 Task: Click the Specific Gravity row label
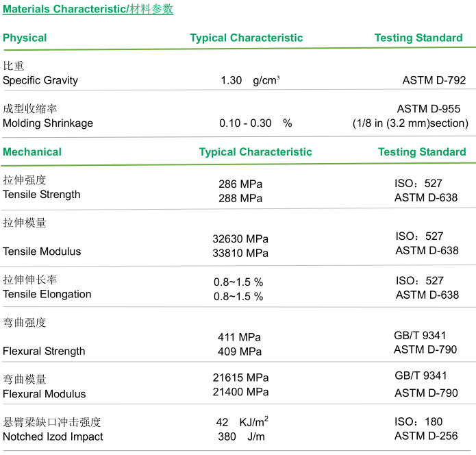(x=40, y=80)
